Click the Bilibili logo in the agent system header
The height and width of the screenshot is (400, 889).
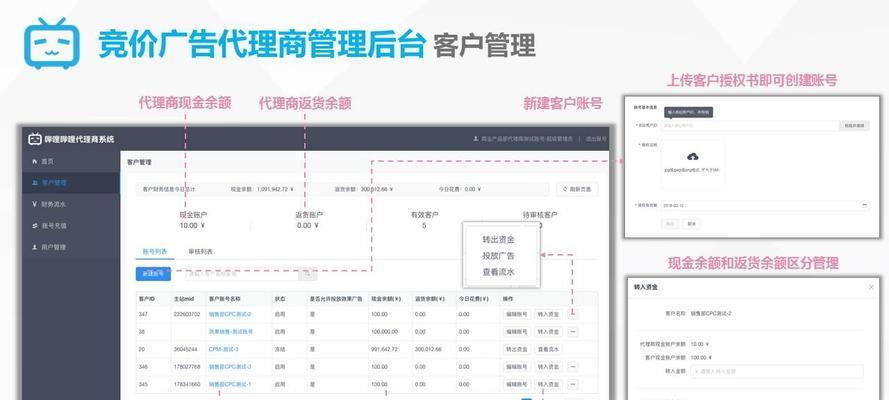(35, 139)
